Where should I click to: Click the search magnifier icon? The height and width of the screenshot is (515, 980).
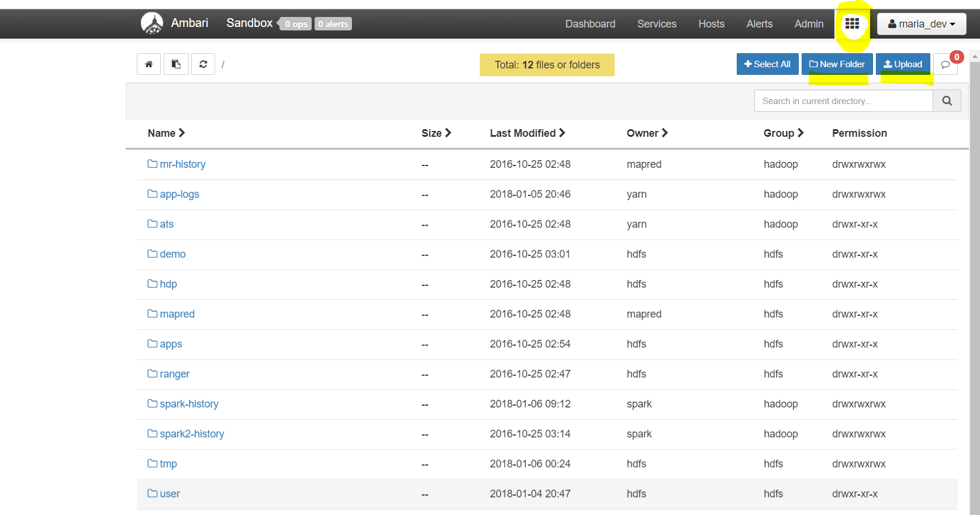coord(947,101)
